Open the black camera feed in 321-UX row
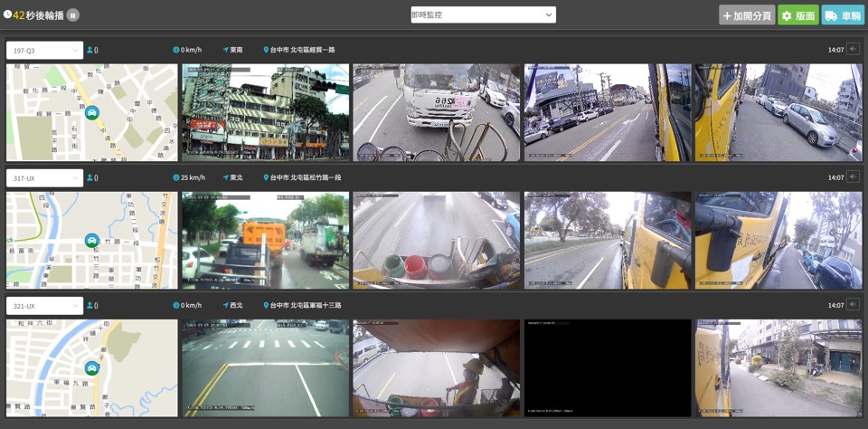 [607, 367]
